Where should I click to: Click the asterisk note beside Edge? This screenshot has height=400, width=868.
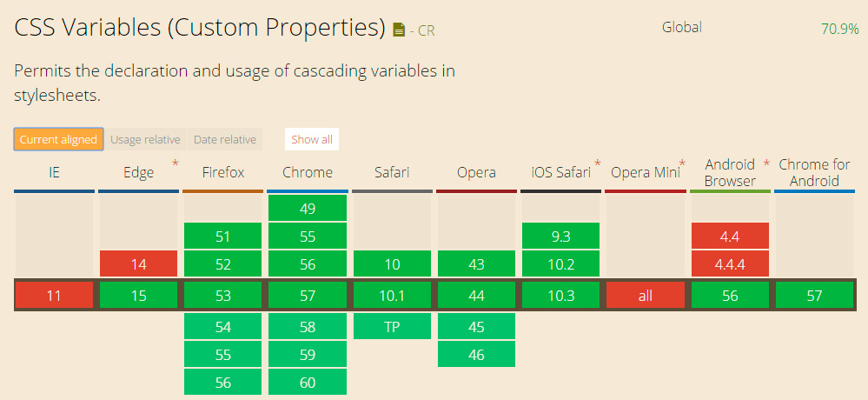click(176, 163)
